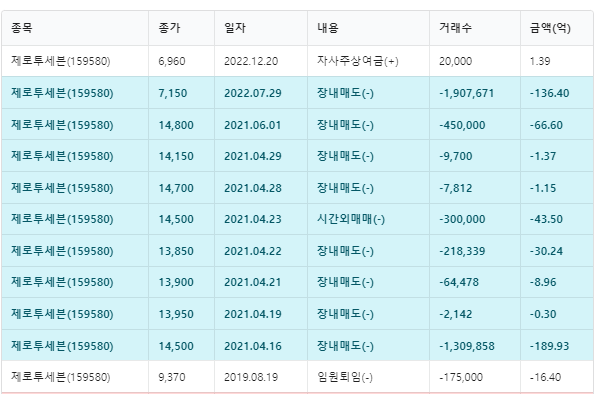Screen dimensions: 599x394
Task: Select trade volume -9,700
Action: tap(456, 156)
